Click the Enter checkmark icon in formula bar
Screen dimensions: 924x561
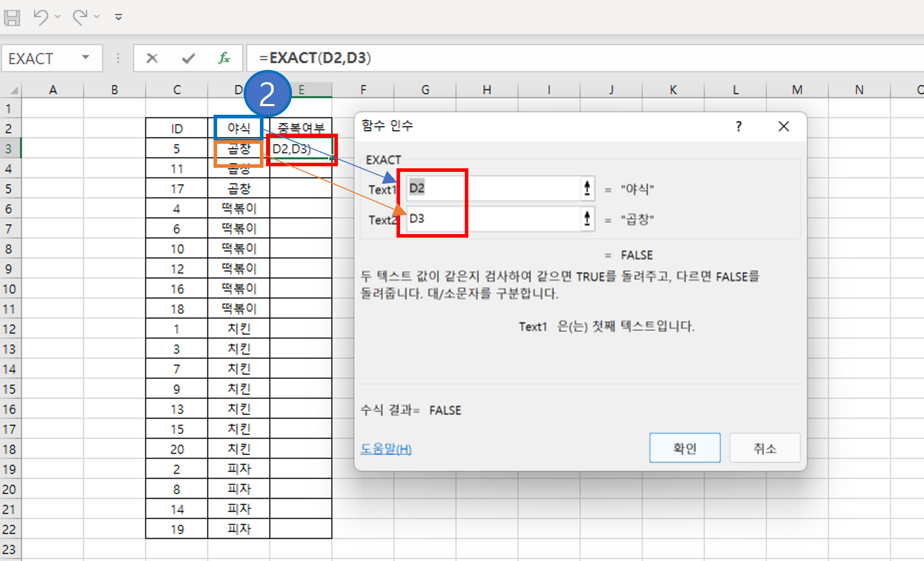188,58
